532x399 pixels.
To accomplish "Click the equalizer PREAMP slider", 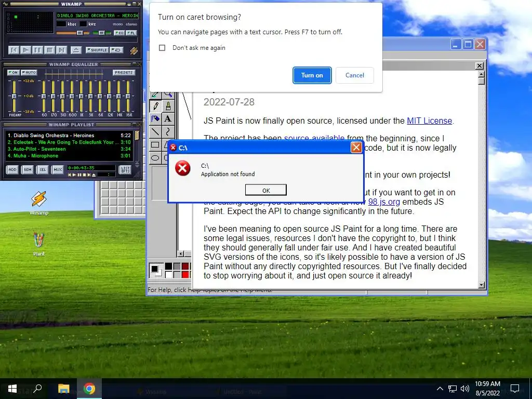I will pyautogui.click(x=14, y=96).
